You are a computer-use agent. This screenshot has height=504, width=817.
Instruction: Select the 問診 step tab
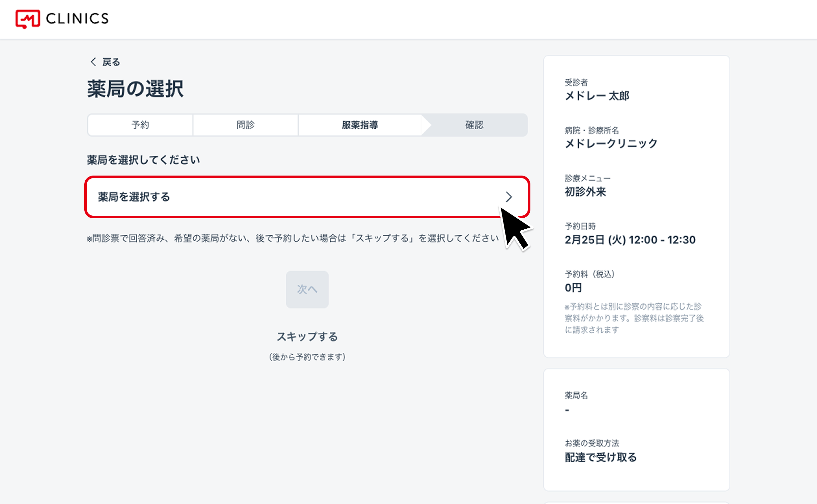(245, 125)
